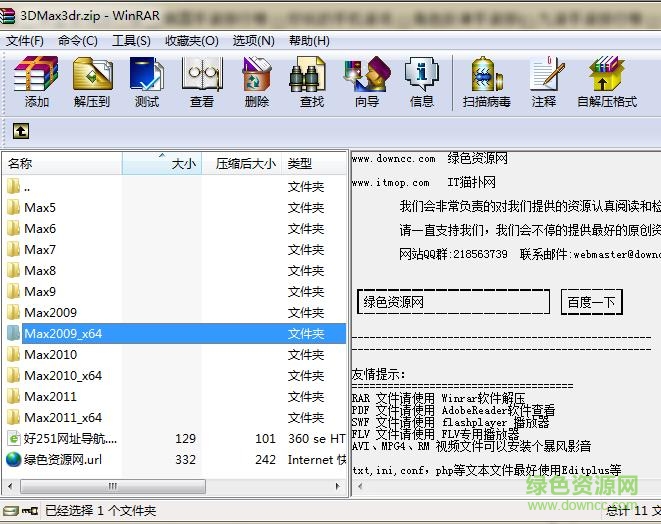Click the WinRAR title bar app icon
The height and width of the screenshot is (524, 661).
click(8, 16)
